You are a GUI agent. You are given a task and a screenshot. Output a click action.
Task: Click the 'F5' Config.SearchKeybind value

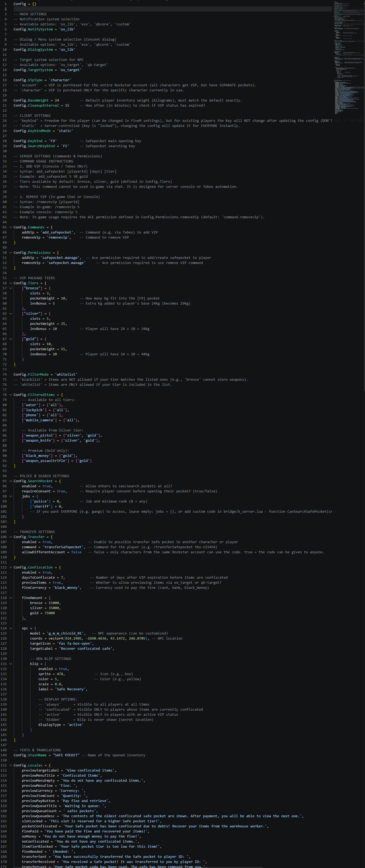coord(65,146)
